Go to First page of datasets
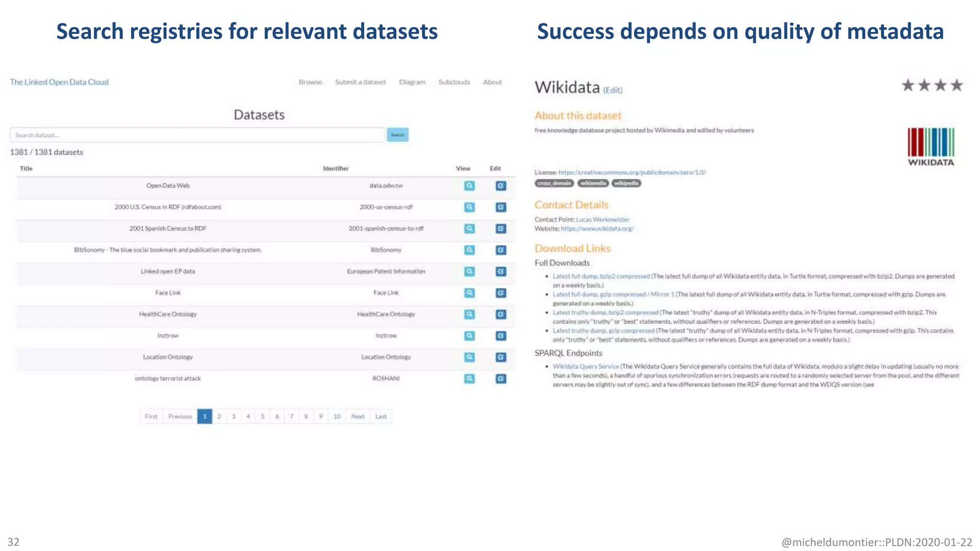 151,417
